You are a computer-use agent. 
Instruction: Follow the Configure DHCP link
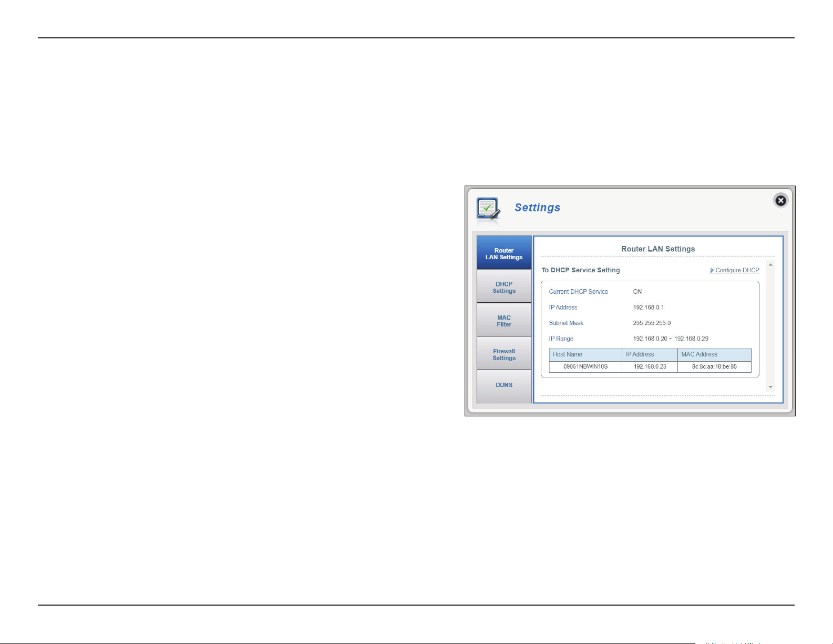(735, 270)
